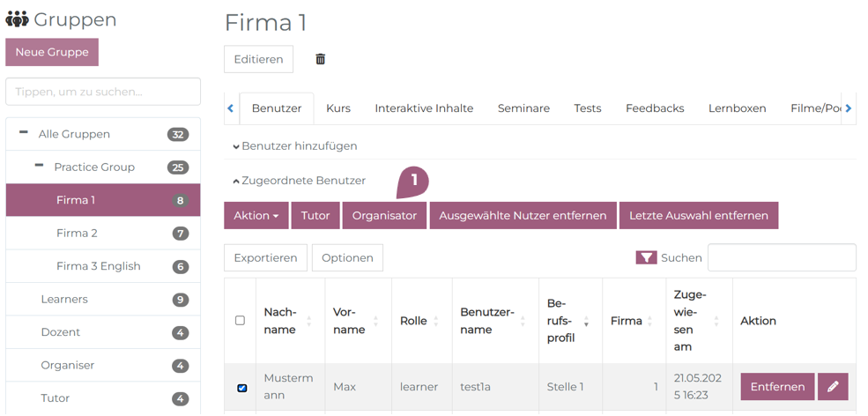Expand the Benutzer hinzufügen section

click(x=294, y=146)
